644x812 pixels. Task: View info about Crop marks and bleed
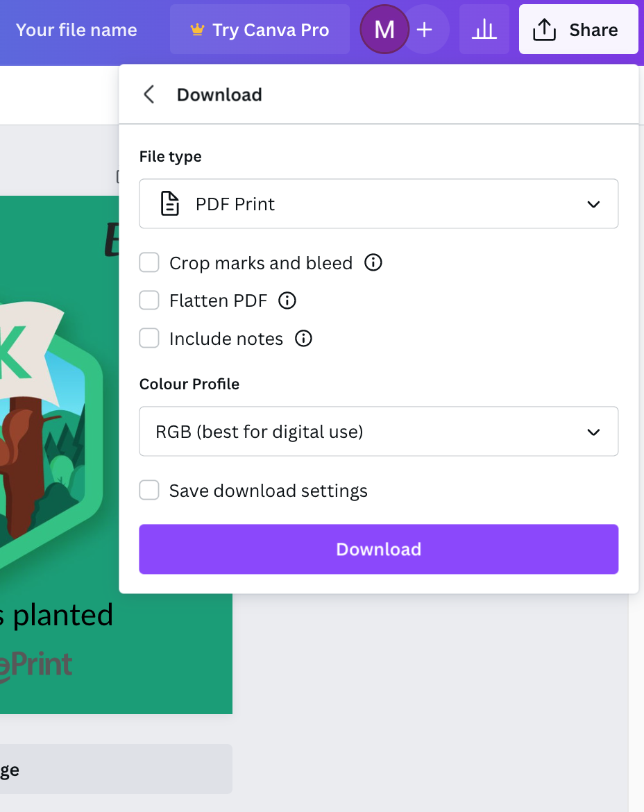tap(373, 262)
